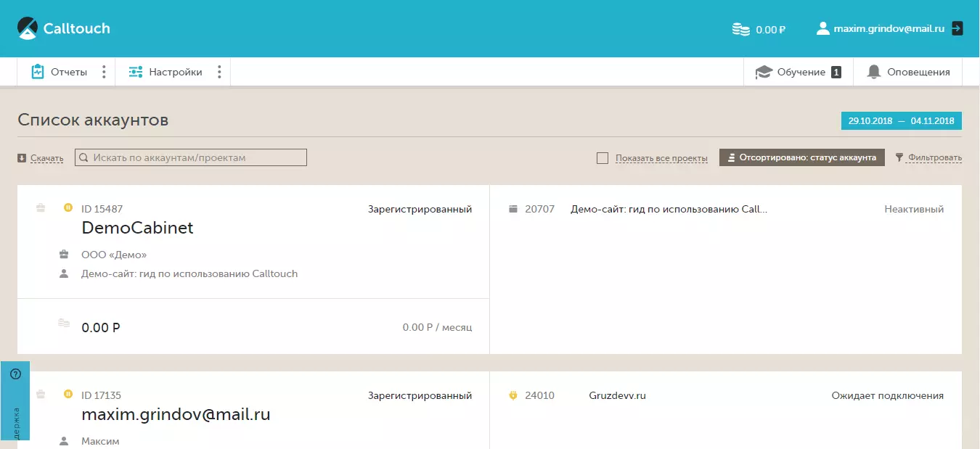Click the Ожидает подключения status text
980x449 pixels.
pyautogui.click(x=887, y=395)
